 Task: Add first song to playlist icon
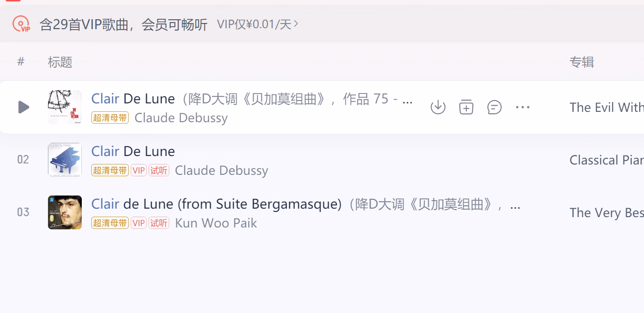466,107
